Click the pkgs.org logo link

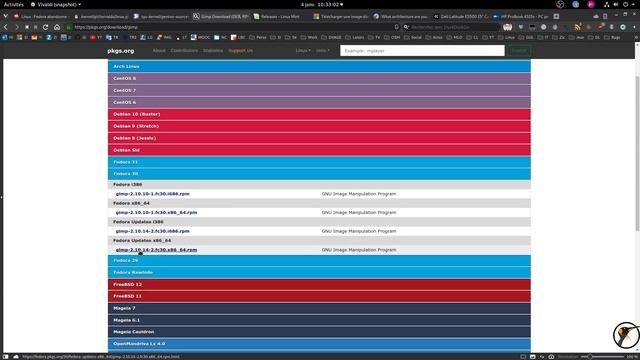pos(121,51)
